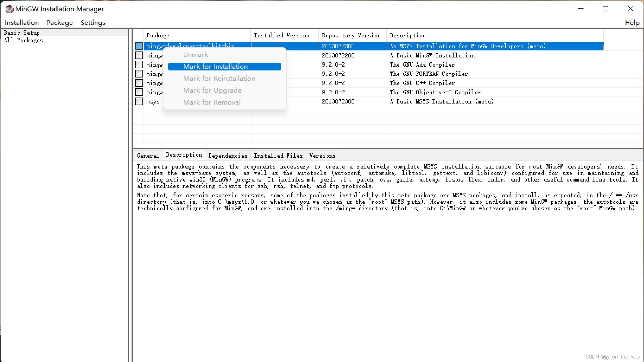Open the Installation menu
The image size is (644, 362).
coord(22,23)
